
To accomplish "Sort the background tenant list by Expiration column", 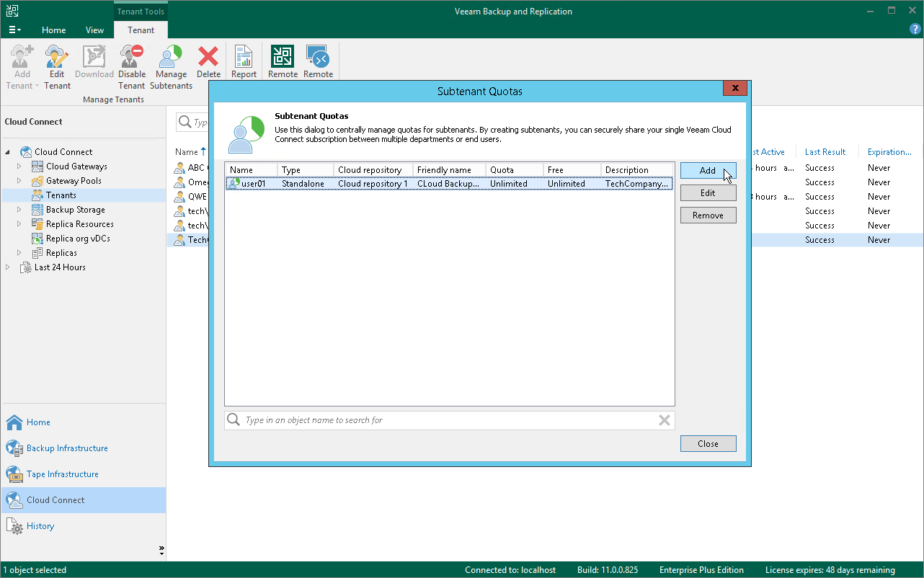I will click(889, 152).
